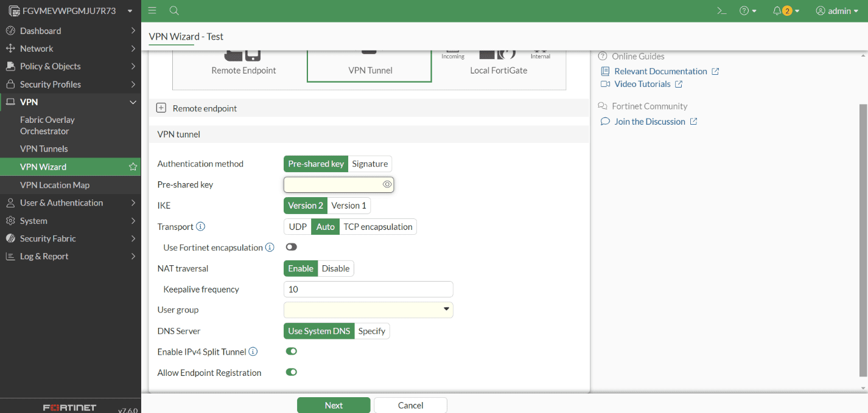This screenshot has height=413, width=868.
Task: Enable Use Fortinet encapsulation switch
Action: [x=292, y=247]
